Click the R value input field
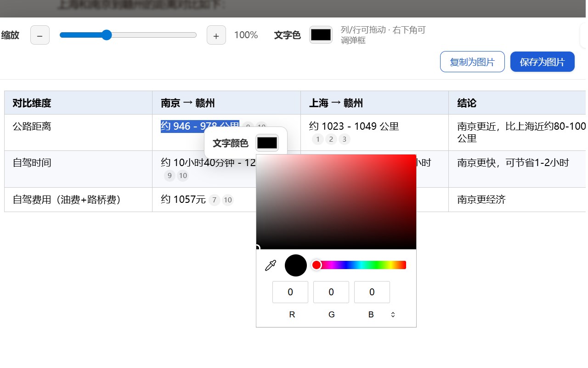Viewport: 588px width, 368px height. click(290, 292)
